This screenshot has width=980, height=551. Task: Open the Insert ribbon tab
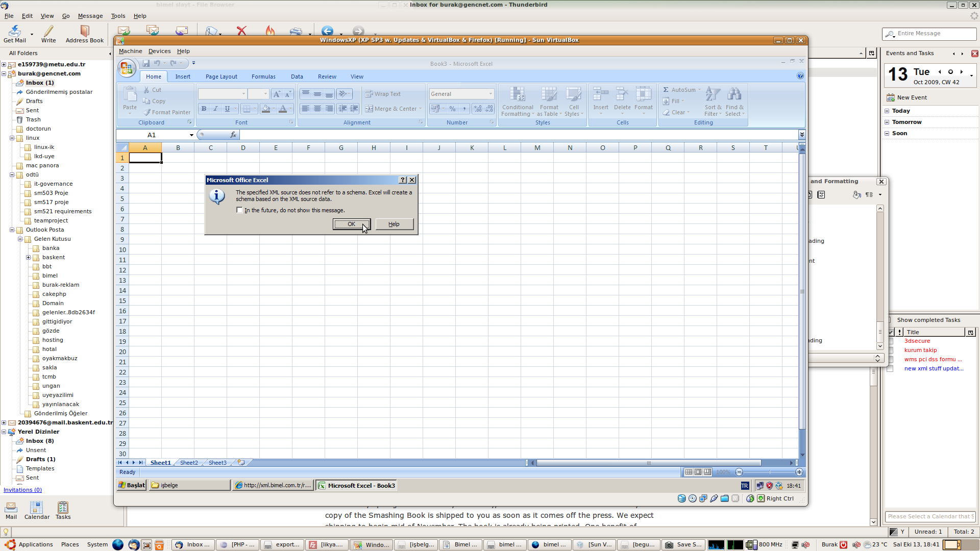(183, 77)
